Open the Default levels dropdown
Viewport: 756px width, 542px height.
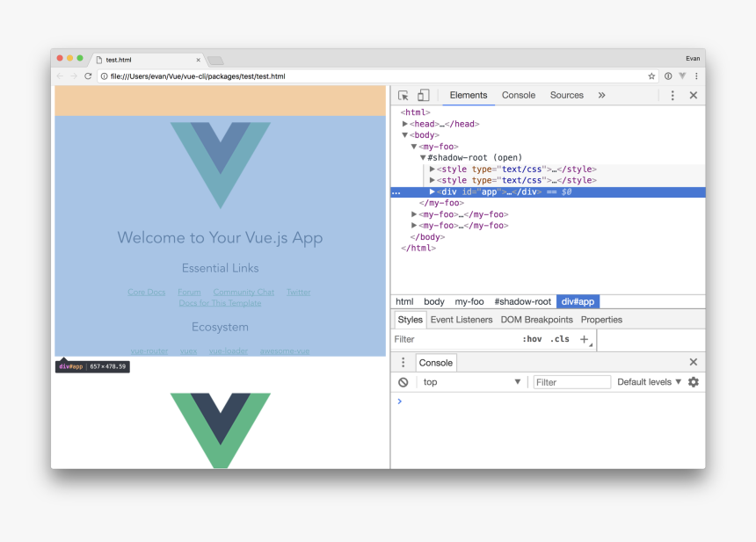tap(649, 382)
